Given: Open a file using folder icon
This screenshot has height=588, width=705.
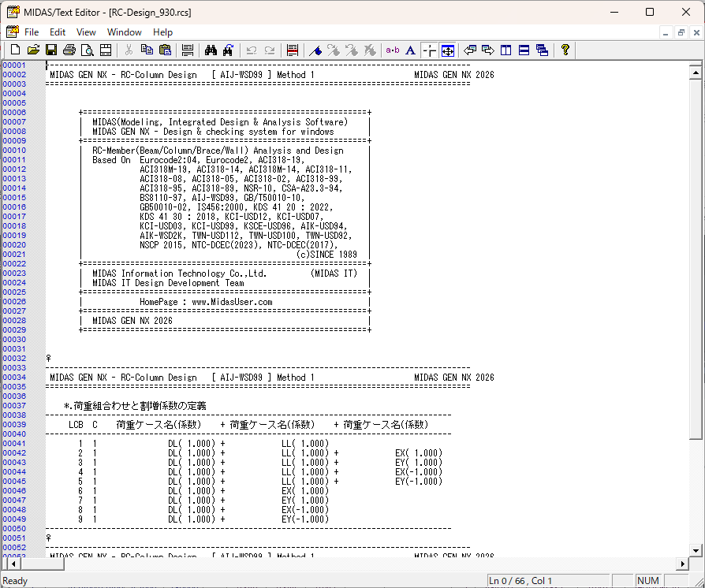Looking at the screenshot, I should pyautogui.click(x=33, y=50).
